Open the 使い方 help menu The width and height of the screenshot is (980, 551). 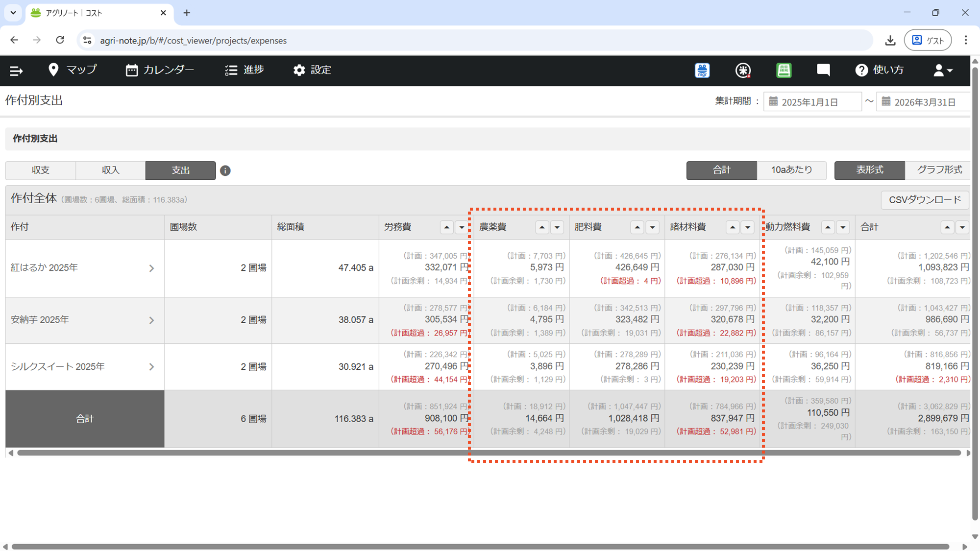pyautogui.click(x=880, y=70)
